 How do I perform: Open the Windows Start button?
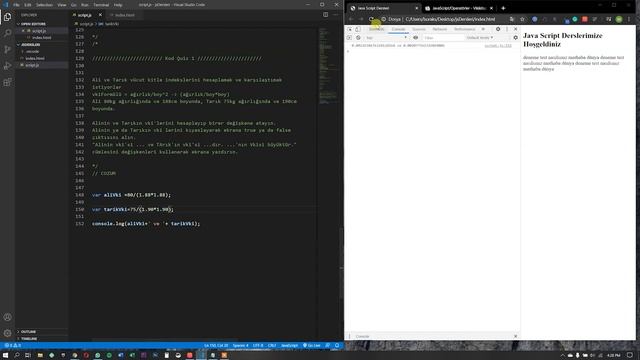tap(6, 355)
